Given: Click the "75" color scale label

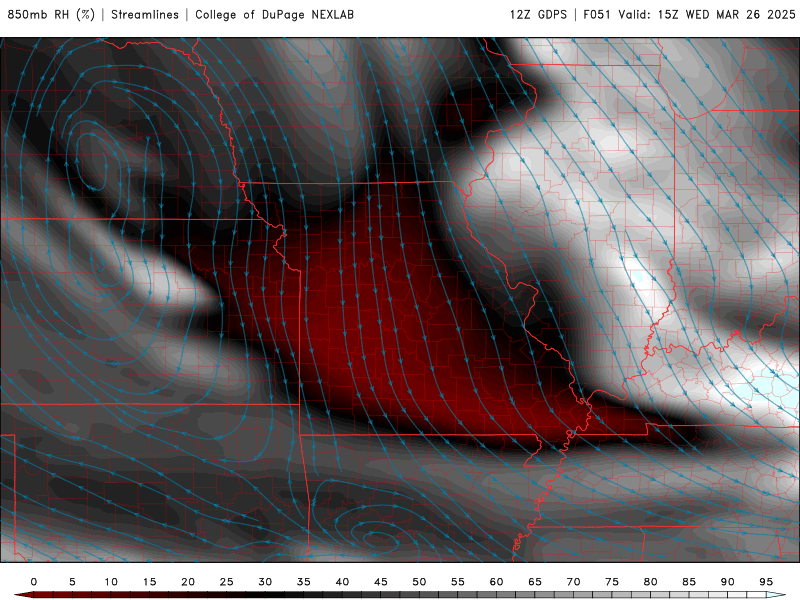Looking at the screenshot, I should coord(612,582).
